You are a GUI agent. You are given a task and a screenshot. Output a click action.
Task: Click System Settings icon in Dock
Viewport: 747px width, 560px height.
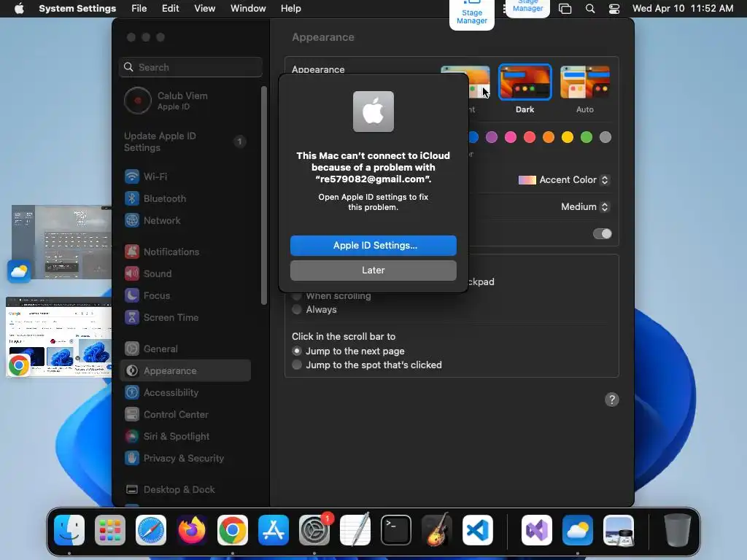[314, 530]
